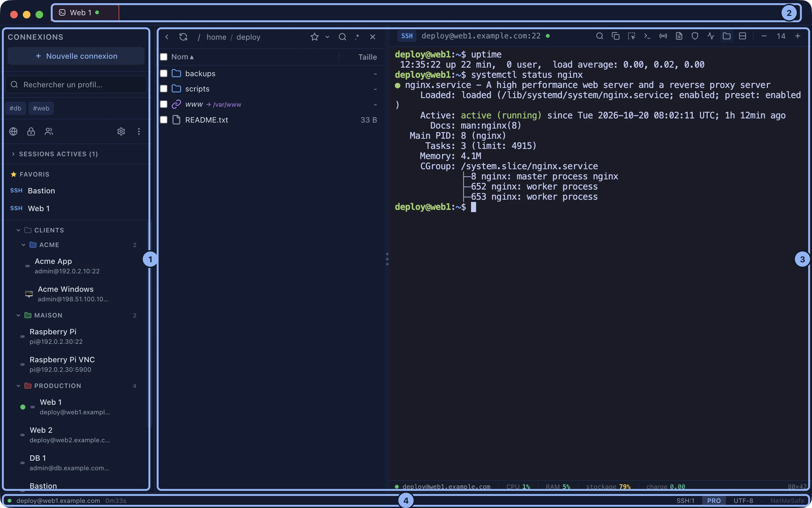
Task: Activate the dashed selection cursor tool
Action: pyautogui.click(x=631, y=36)
